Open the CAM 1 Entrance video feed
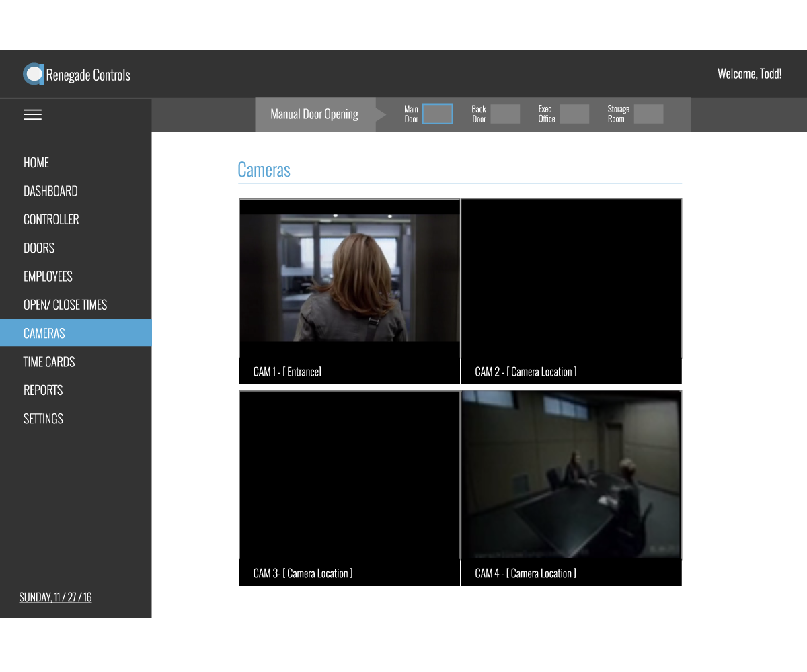The height and width of the screenshot is (672, 807). pos(350,278)
